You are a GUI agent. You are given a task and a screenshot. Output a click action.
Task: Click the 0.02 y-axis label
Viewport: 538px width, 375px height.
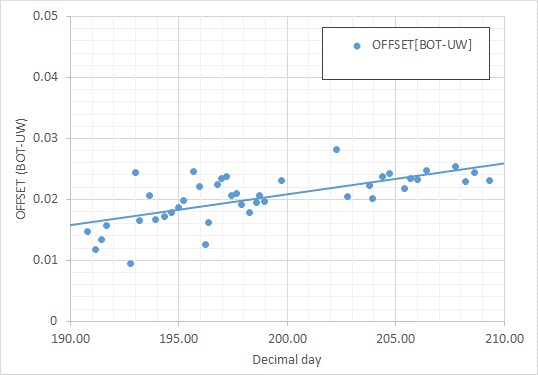click(45, 199)
